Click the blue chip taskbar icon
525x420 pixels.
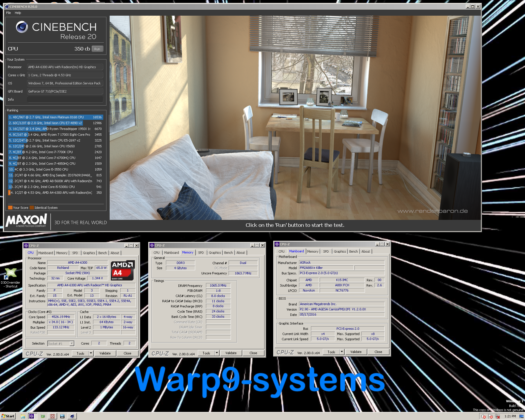62,416
